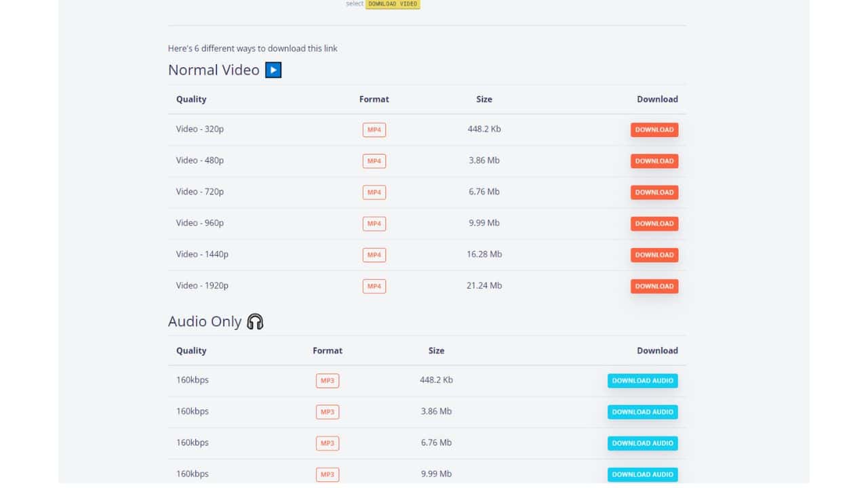Download the 3.86 Mb audio file

(643, 411)
